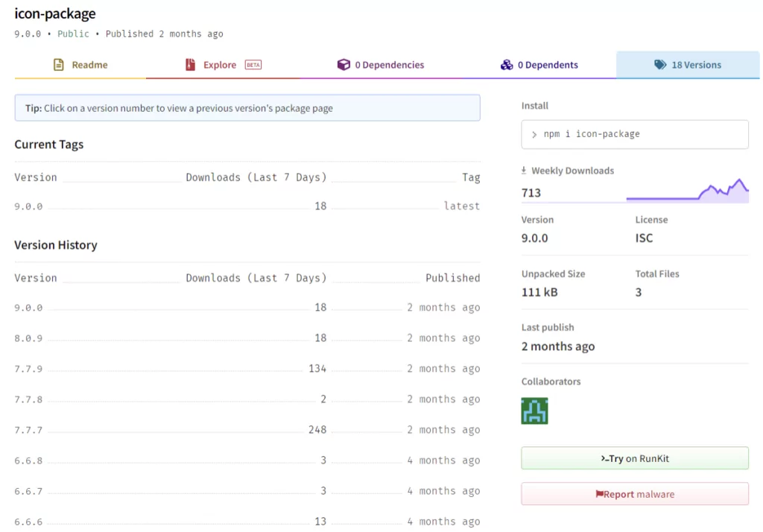Click the ISC license value
This screenshot has height=532, width=763.
644,238
